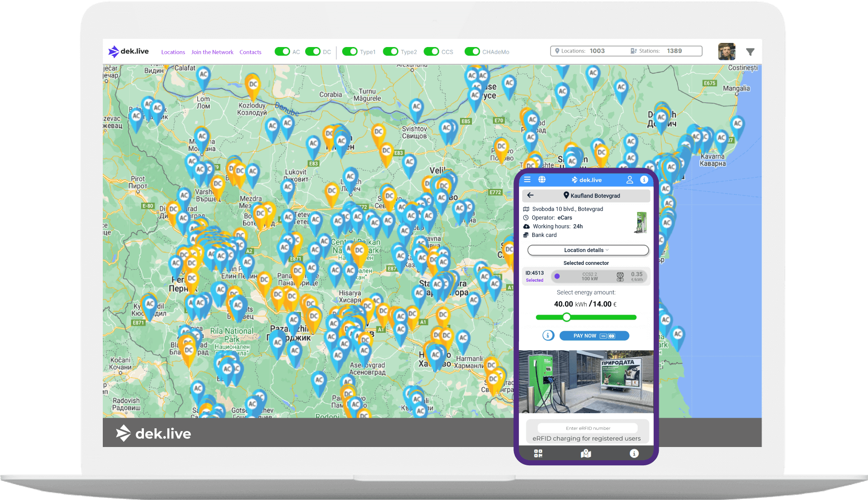Viewport: 868px width, 500px height.
Task: Open the QR code scanner icon
Action: [538, 453]
